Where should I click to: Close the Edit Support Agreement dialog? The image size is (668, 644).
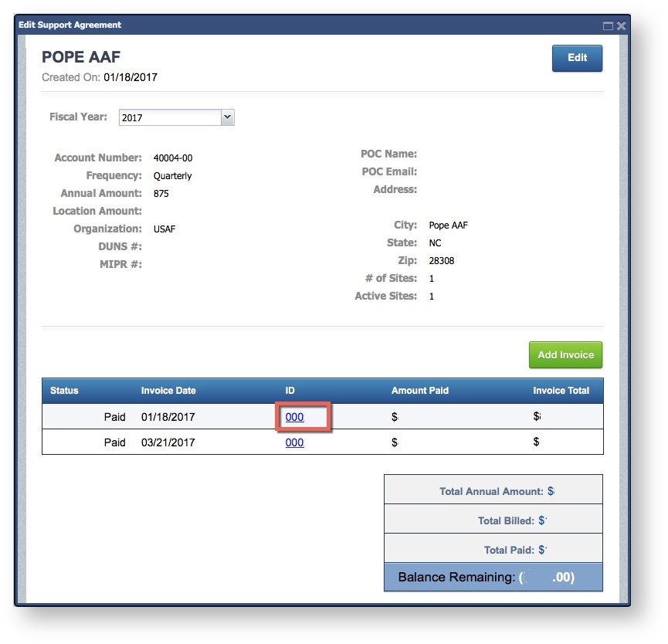621,25
